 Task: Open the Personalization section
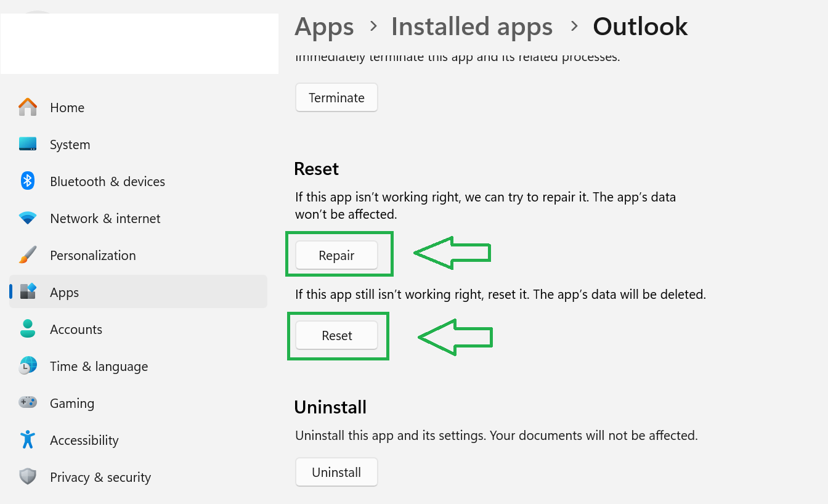(x=93, y=255)
